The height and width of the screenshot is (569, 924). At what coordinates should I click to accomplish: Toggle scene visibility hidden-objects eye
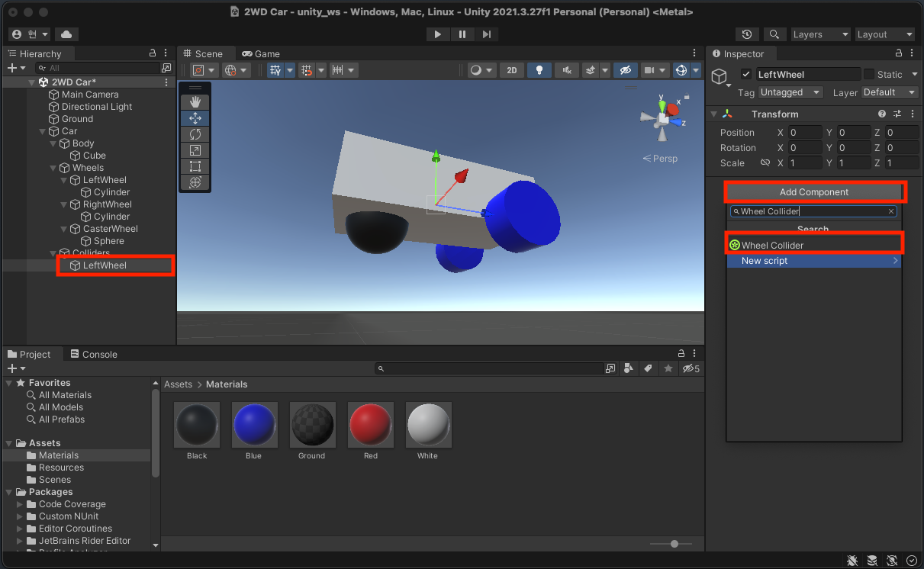[625, 70]
